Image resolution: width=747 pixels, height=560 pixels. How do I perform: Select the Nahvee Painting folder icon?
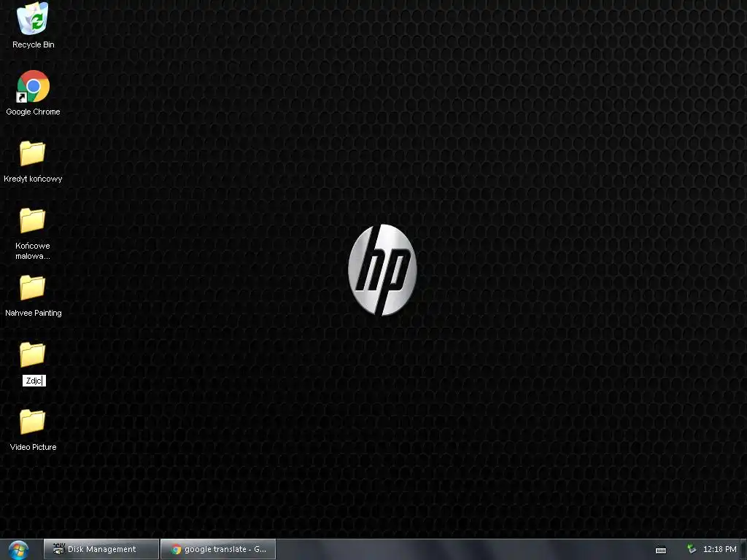[32, 287]
